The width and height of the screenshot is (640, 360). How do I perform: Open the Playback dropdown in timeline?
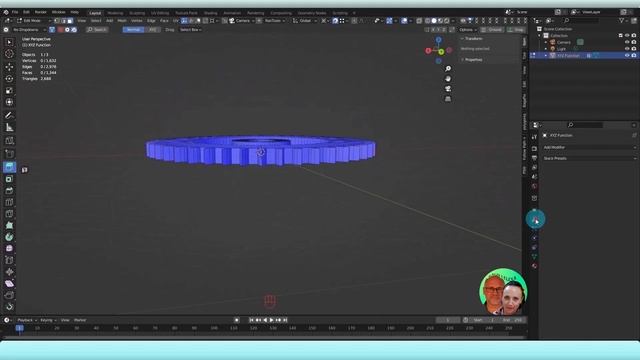27,320
